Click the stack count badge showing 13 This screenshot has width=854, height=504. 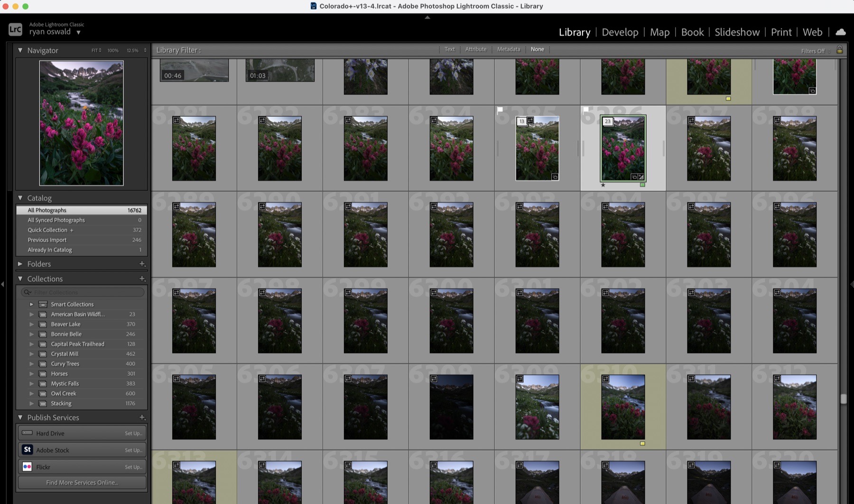click(x=522, y=121)
